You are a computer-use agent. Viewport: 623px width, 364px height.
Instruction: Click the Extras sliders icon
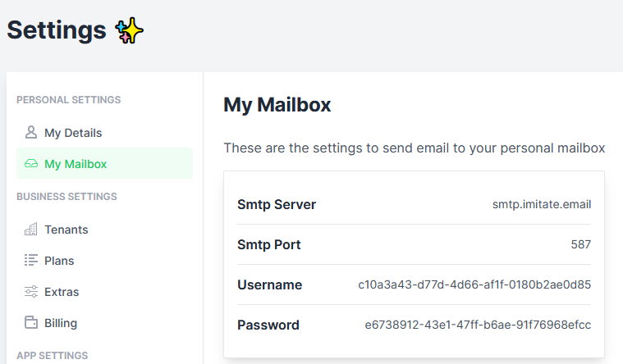(31, 291)
